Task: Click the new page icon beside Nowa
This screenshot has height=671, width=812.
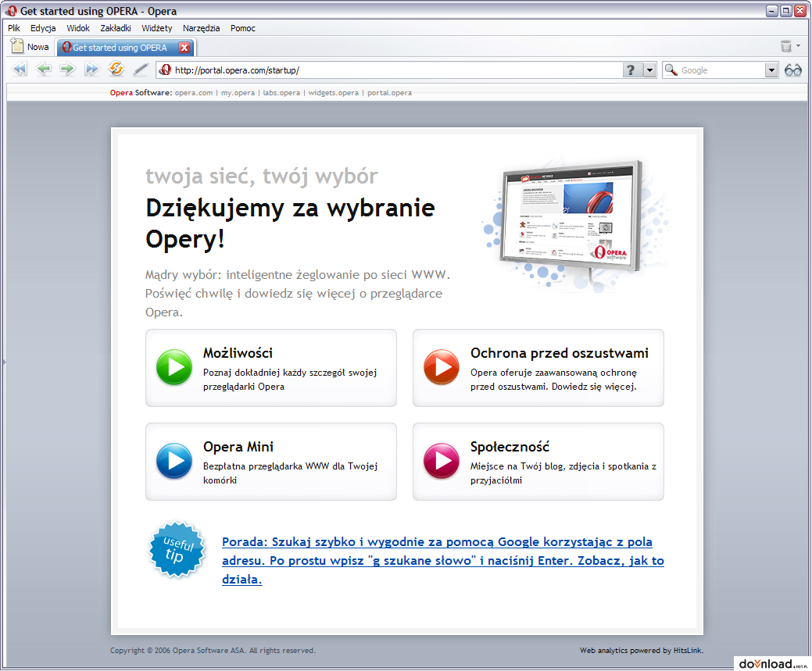Action: 18,46
